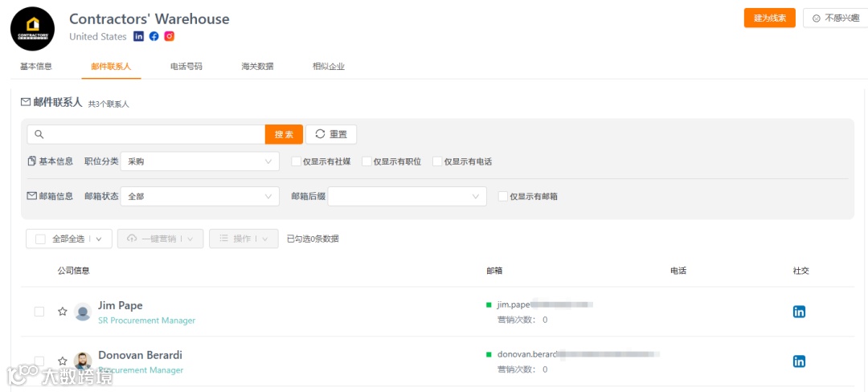Click the orange 搜索 button
This screenshot has width=868, height=392.
tap(284, 134)
